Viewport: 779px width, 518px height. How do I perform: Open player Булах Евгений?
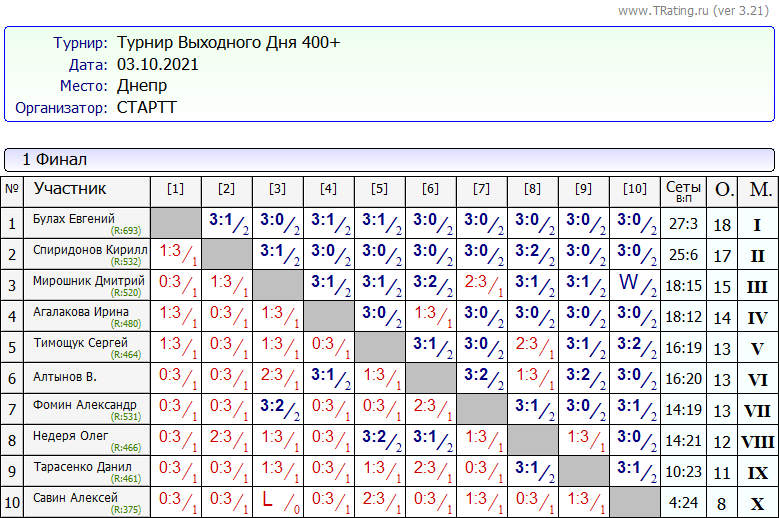pos(74,219)
